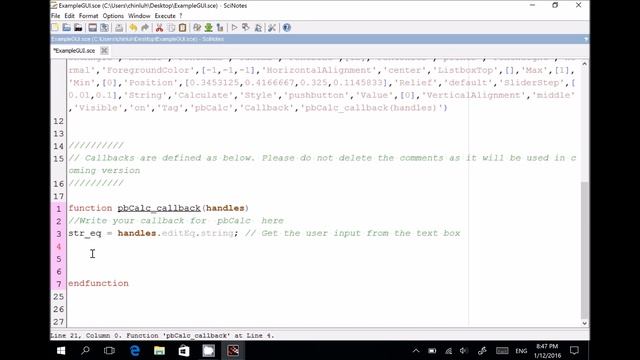Print the document with the printer icon
640x360 pixels.
[x=119, y=28]
